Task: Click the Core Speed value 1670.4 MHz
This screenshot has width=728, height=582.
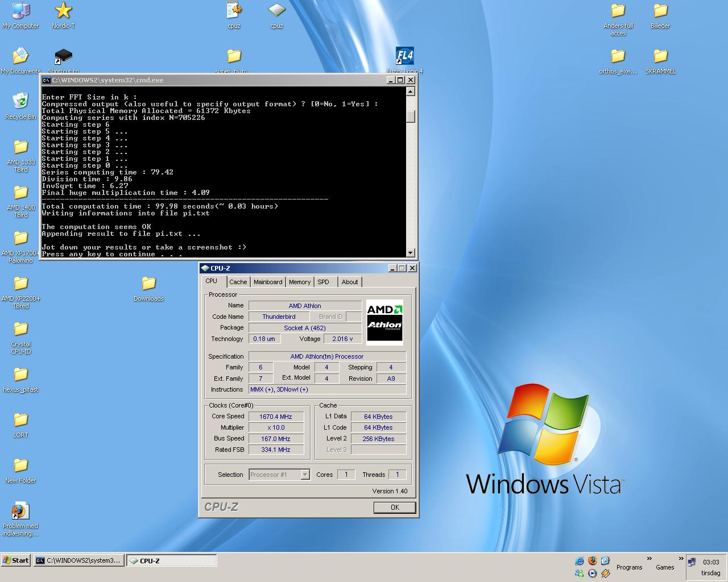Action: [276, 417]
